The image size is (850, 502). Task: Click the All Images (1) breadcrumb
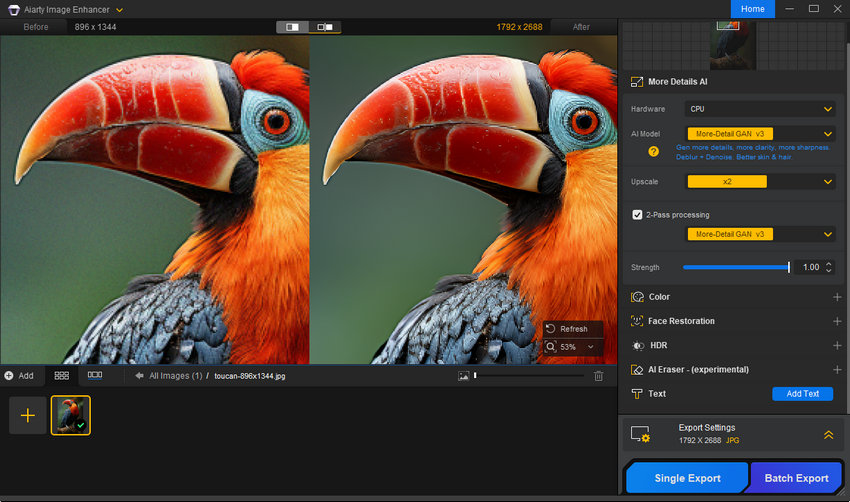176,376
